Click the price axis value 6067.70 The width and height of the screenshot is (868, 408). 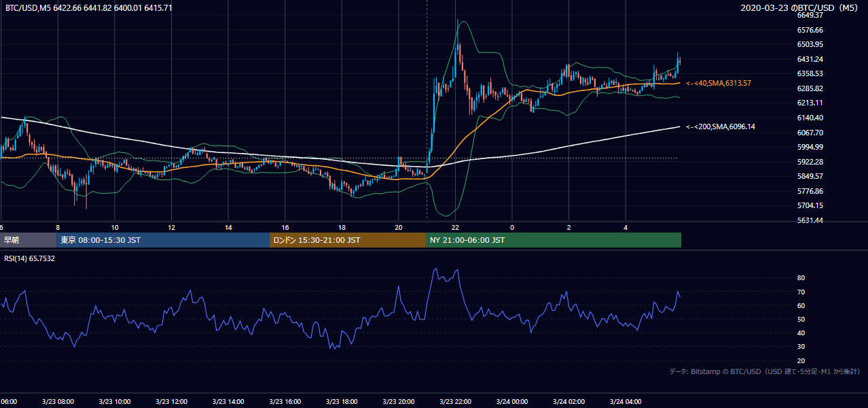[810, 133]
